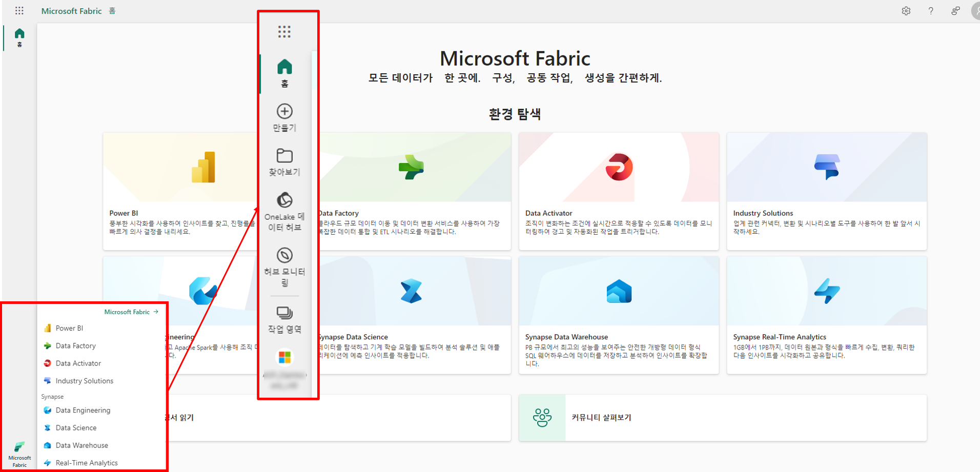Open Synapse Data Science card title
The image size is (980, 472).
click(354, 337)
